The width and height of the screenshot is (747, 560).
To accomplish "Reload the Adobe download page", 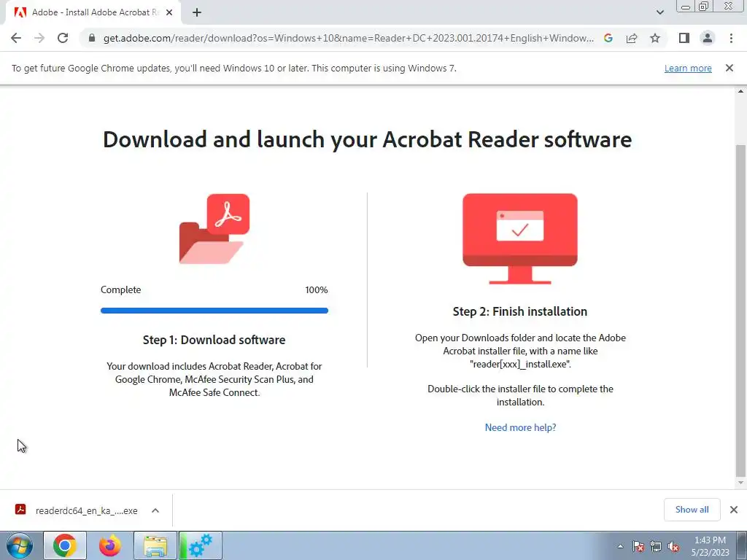I will pyautogui.click(x=63, y=38).
